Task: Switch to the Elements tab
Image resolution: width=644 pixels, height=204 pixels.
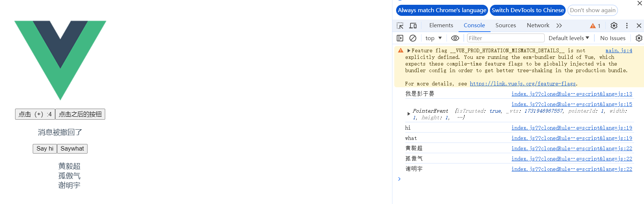Action: [x=441, y=25]
